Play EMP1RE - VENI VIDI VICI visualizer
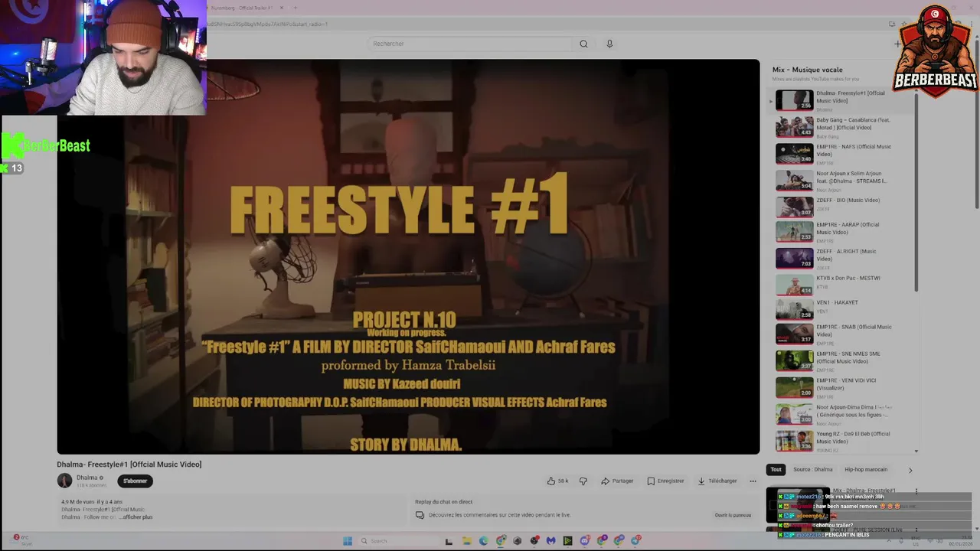The height and width of the screenshot is (551, 980). tap(842, 386)
